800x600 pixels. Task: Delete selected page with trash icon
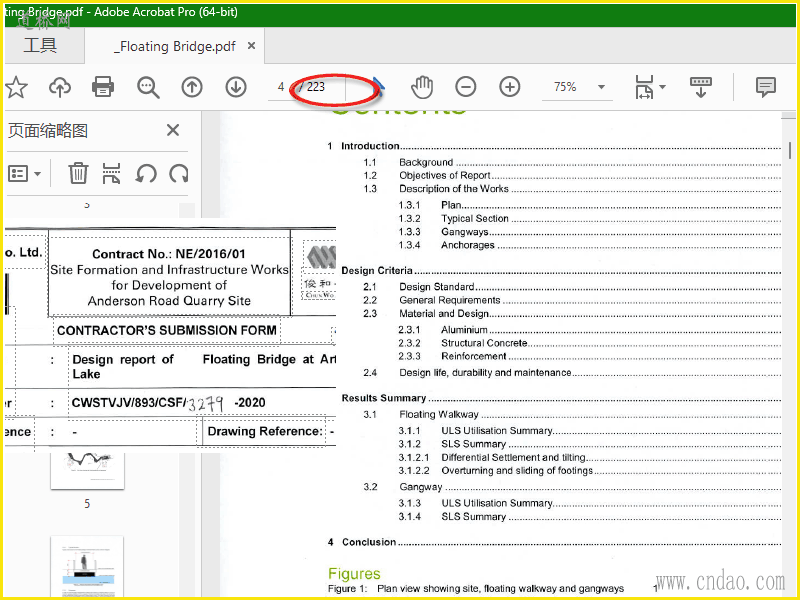pos(78,173)
